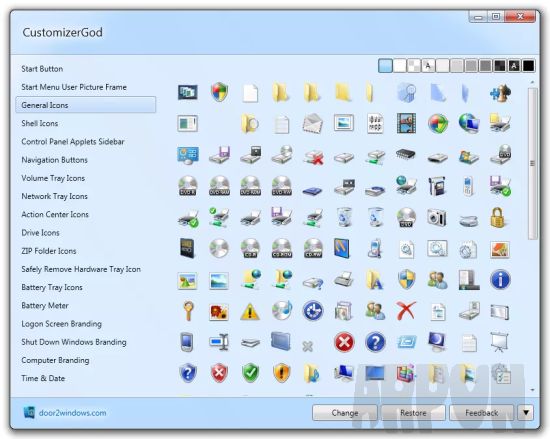Select the mail envelope icon
Screen dimensions: 550x439
point(313,123)
